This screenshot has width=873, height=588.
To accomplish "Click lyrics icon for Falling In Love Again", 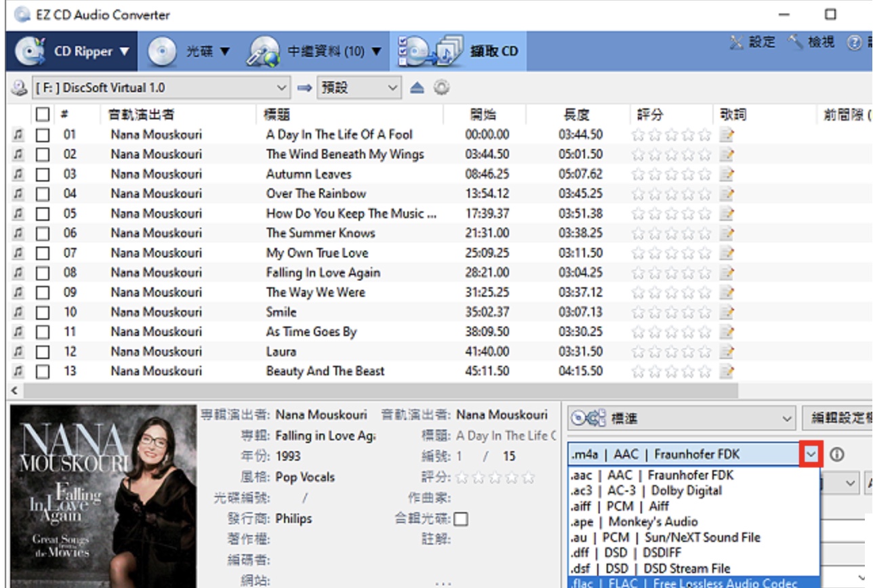I will point(727,273).
